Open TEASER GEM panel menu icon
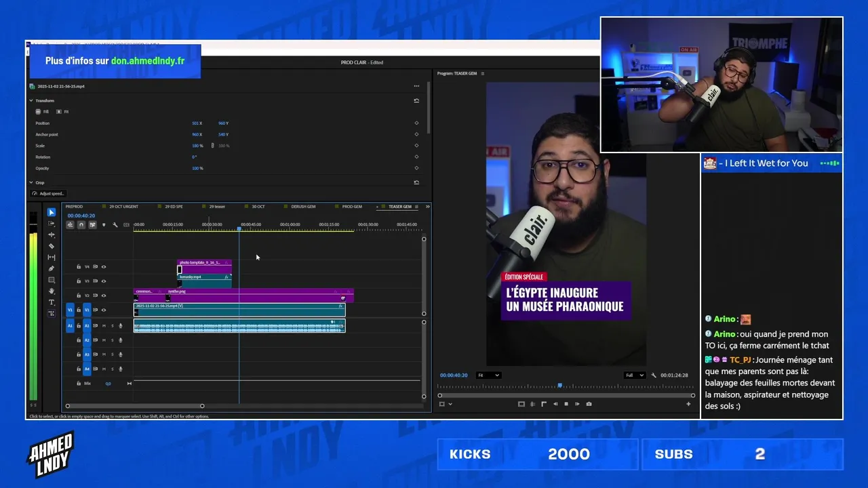 click(417, 206)
